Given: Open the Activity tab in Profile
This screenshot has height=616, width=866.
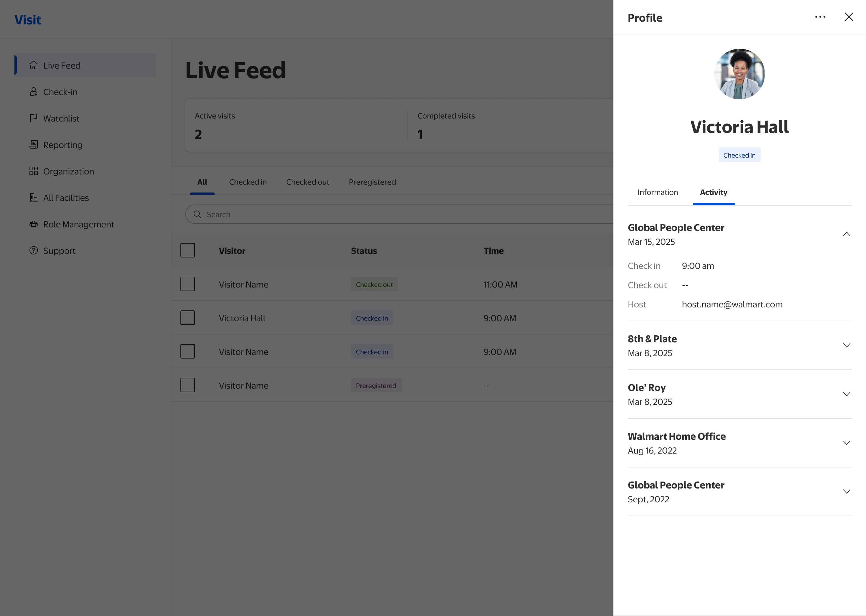Looking at the screenshot, I should pos(714,192).
